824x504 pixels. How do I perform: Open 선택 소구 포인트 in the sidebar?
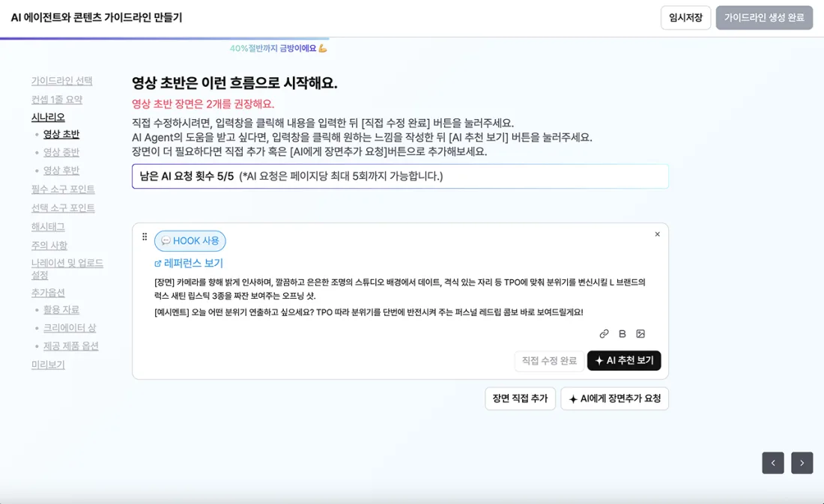pos(63,207)
